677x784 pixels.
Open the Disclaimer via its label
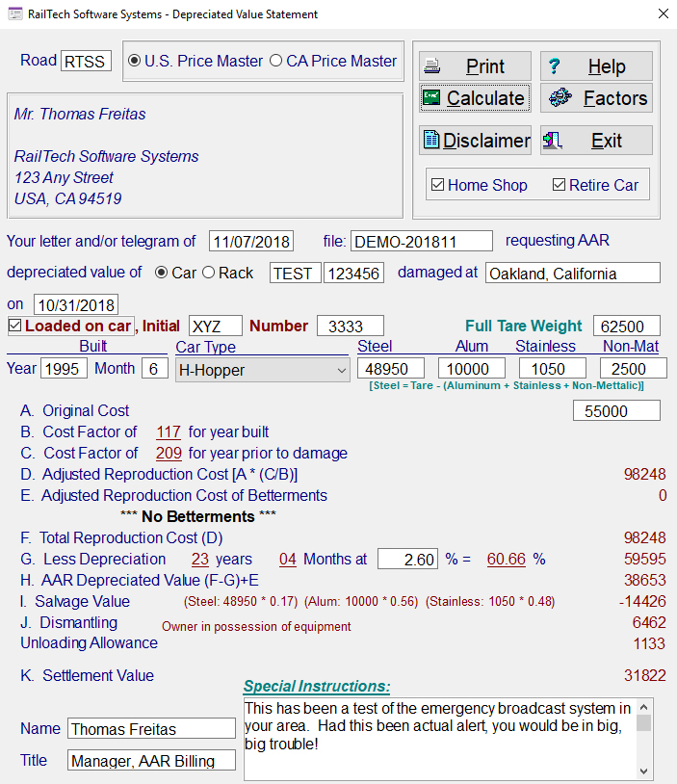486,141
